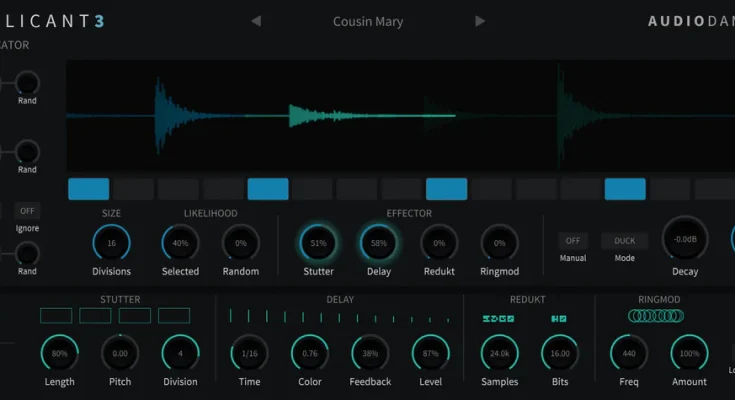Click the Decay knob showing -0.00dB
735x400 pixels.
click(x=685, y=239)
